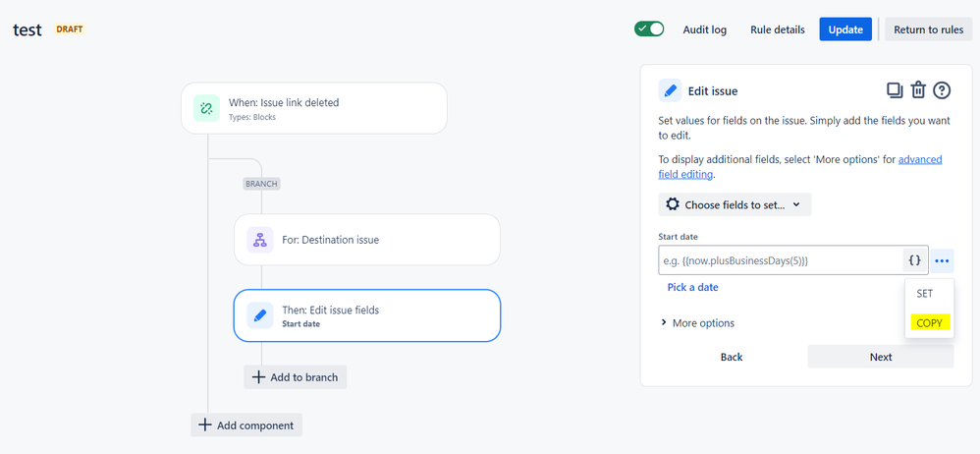
Task: Select COPY from the popup menu
Action: (929, 322)
